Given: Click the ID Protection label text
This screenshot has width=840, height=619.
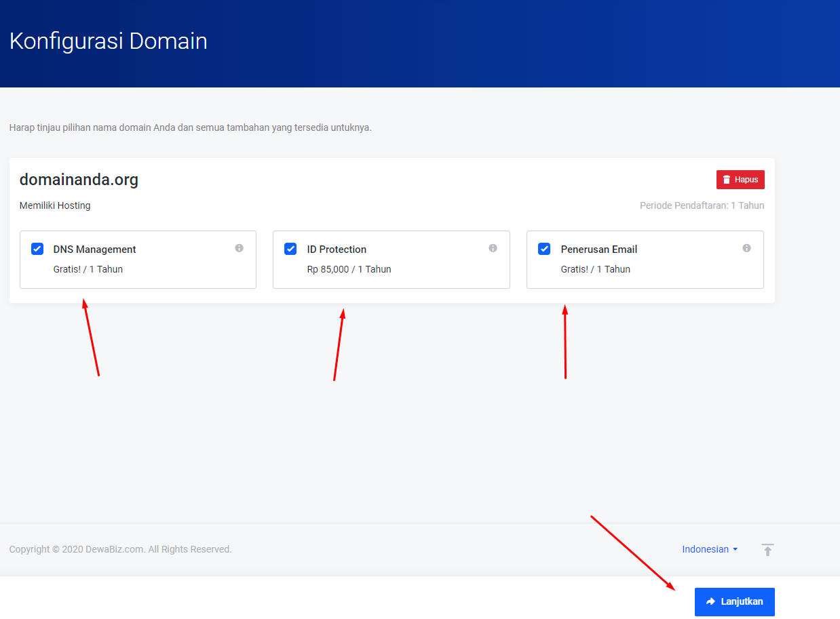Looking at the screenshot, I should 337,249.
